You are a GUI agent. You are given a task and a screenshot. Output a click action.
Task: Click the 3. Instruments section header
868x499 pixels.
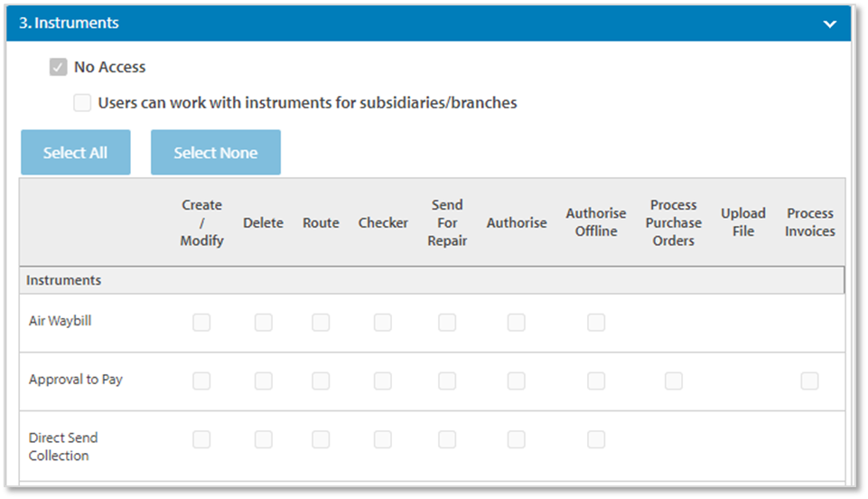[69, 24]
